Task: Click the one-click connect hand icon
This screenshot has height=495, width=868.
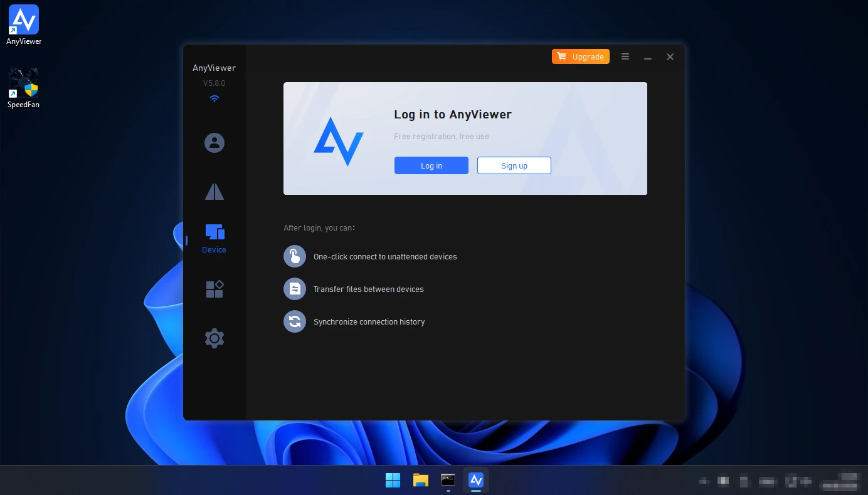Action: tap(295, 256)
